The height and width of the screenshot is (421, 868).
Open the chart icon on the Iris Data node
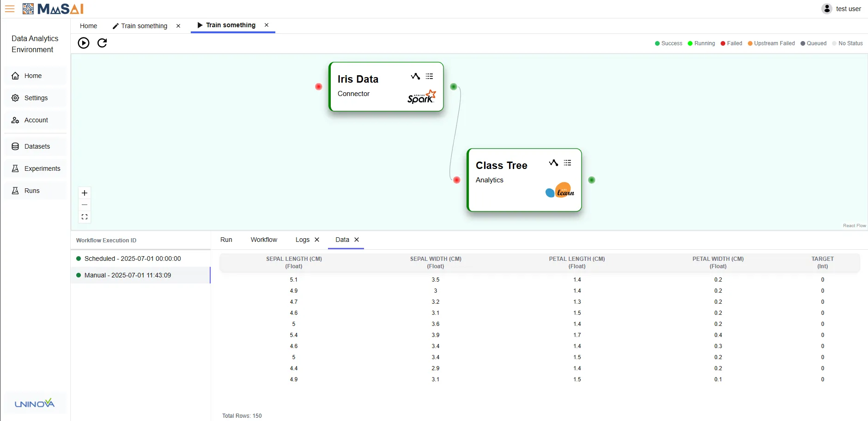[415, 77]
